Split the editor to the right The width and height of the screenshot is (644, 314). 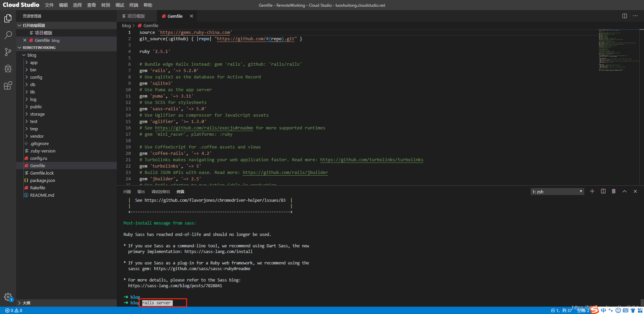point(625,16)
